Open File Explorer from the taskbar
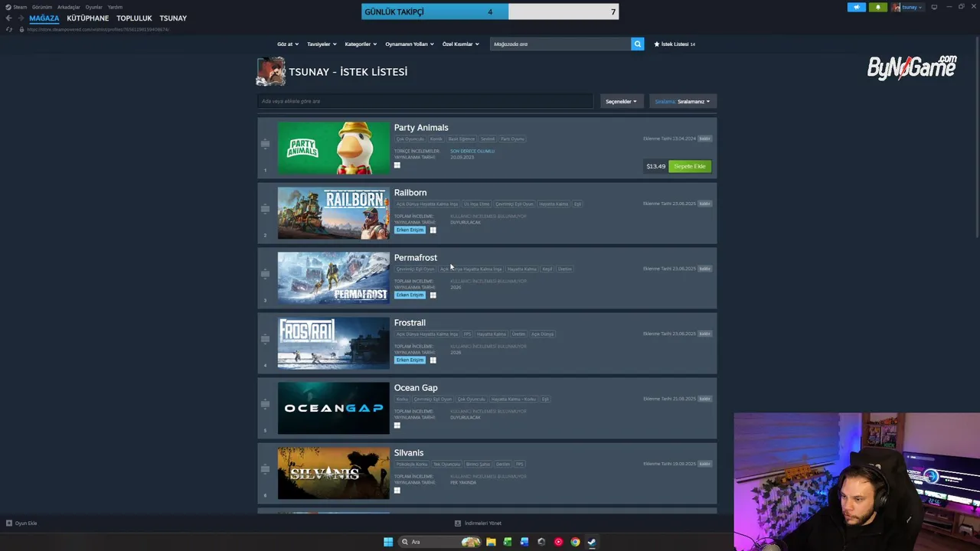This screenshot has height=551, width=980. [491, 542]
